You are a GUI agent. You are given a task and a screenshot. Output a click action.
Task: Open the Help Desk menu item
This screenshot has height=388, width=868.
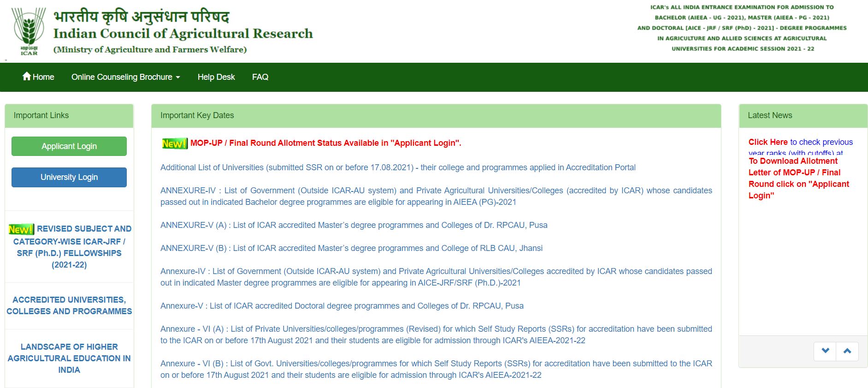[216, 77]
